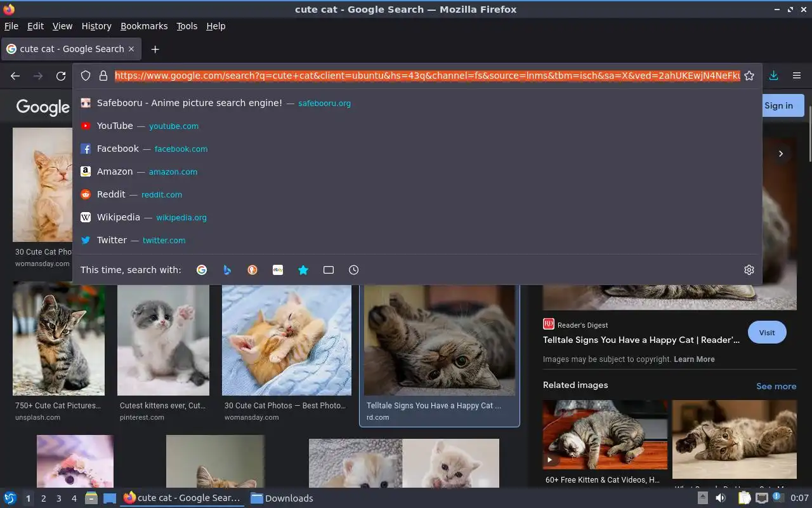This screenshot has height=508, width=812.
Task: Open the Downloads window from taskbar
Action: click(x=282, y=498)
